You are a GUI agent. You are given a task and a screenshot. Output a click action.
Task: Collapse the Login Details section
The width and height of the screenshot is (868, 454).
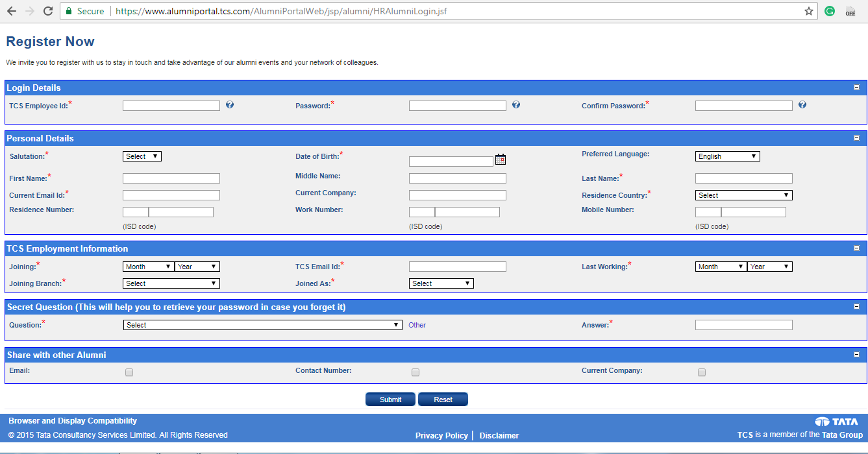[x=856, y=88]
